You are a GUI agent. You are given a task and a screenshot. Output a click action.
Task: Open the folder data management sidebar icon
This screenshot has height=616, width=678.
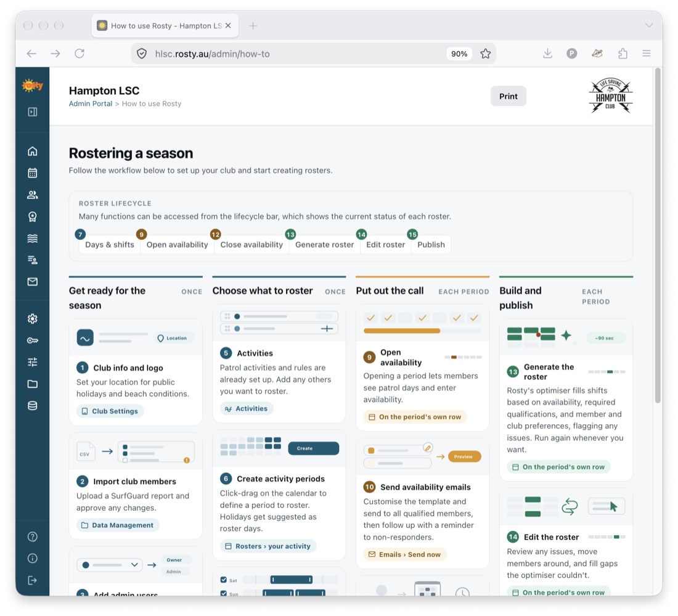tap(33, 384)
